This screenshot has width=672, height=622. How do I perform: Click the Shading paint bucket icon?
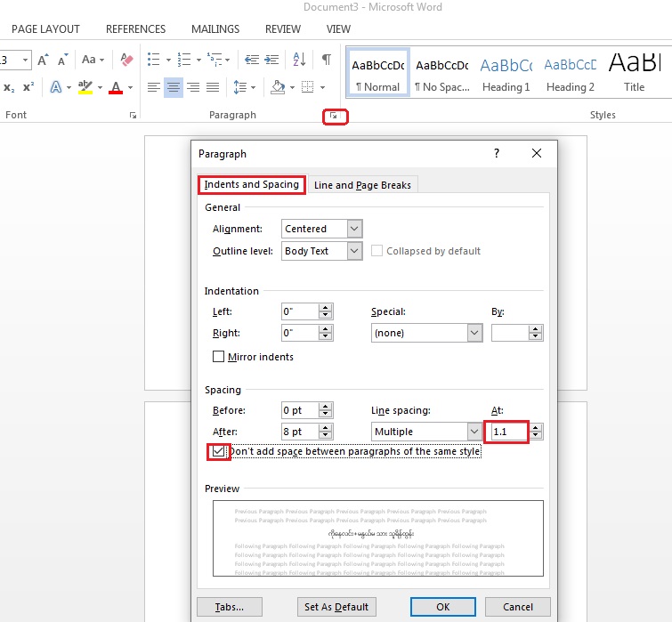[x=278, y=87]
